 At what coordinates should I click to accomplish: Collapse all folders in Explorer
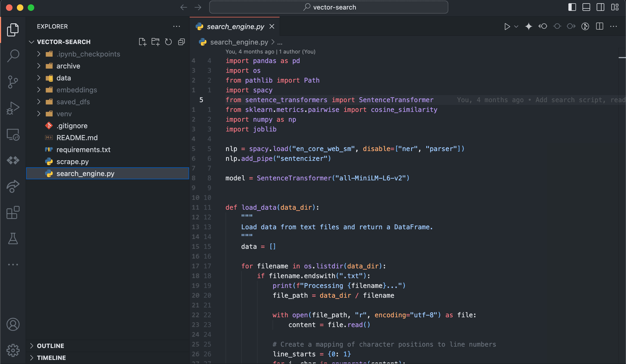(181, 42)
